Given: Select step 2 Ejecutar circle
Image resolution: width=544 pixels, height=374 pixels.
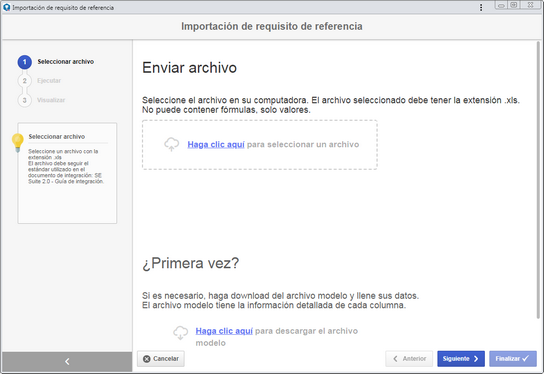Looking at the screenshot, I should 25,81.
